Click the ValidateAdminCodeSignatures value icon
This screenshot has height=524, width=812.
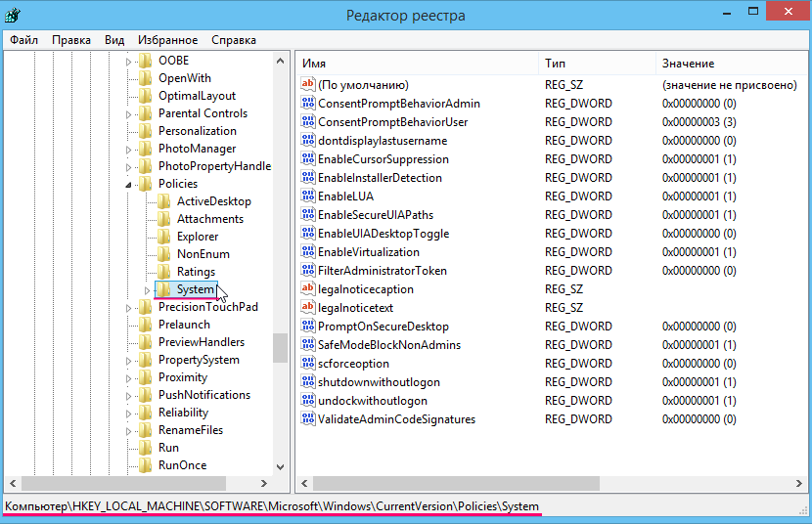click(307, 419)
